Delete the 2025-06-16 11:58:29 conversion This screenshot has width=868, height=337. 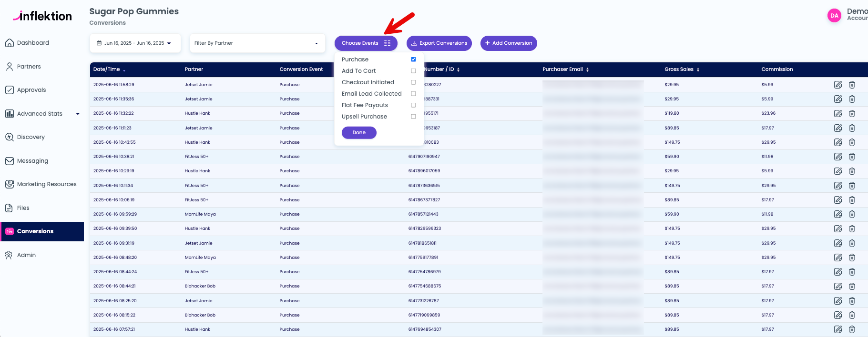[x=852, y=85]
